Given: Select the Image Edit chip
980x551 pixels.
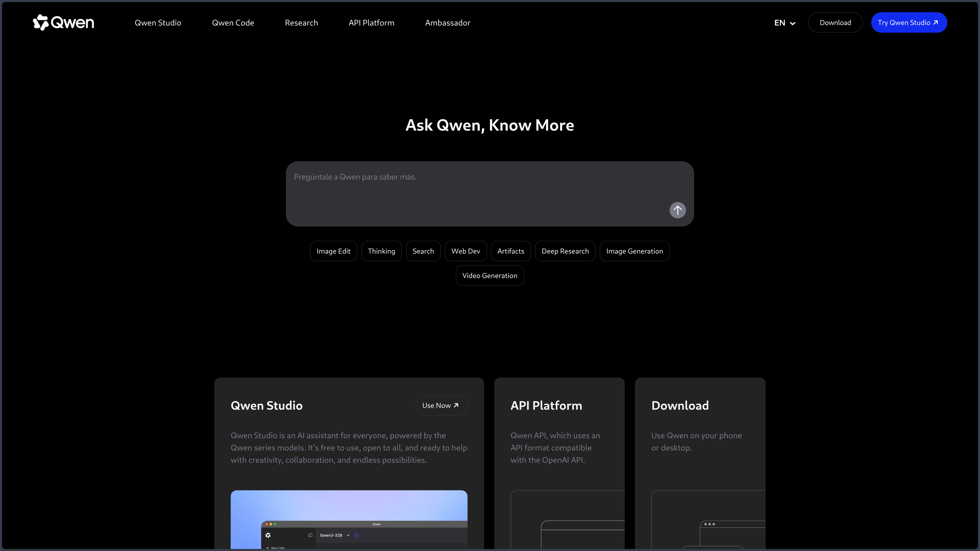Looking at the screenshot, I should [x=333, y=251].
